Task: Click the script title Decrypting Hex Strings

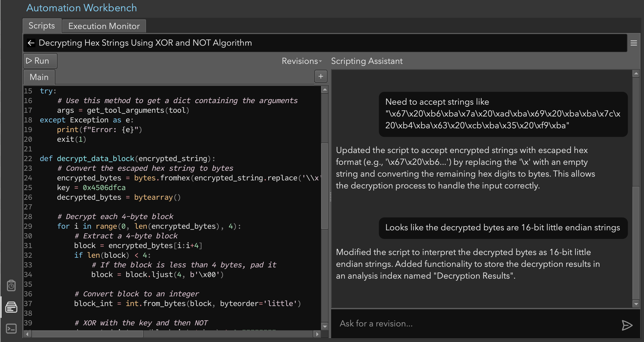Action: [x=145, y=43]
